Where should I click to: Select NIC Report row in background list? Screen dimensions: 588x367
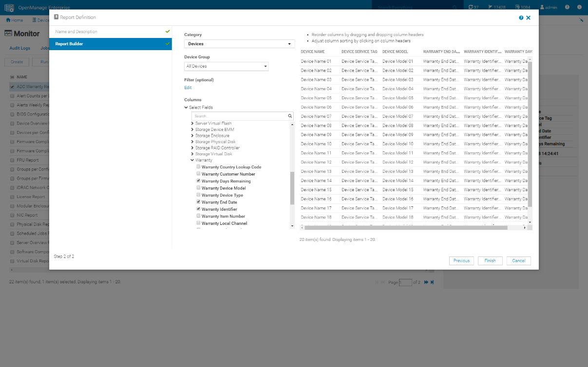[x=29, y=215]
